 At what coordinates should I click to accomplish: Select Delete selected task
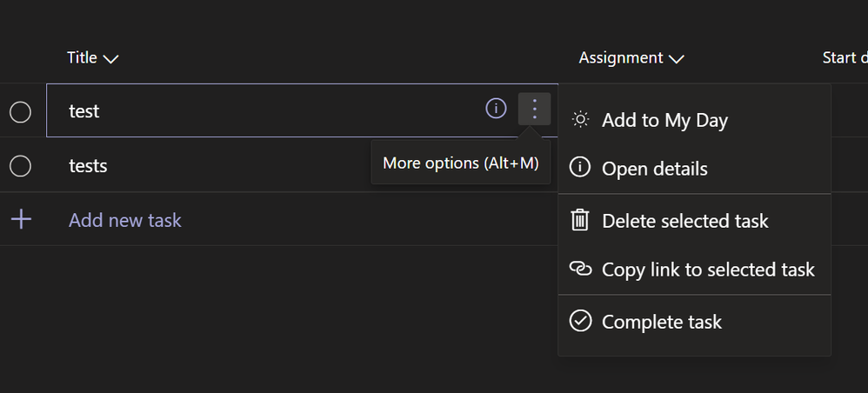click(x=684, y=221)
